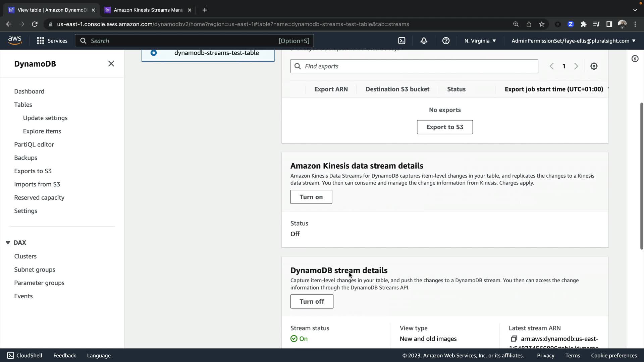Turn on Kinesis data stream
644x362 pixels.
click(311, 197)
